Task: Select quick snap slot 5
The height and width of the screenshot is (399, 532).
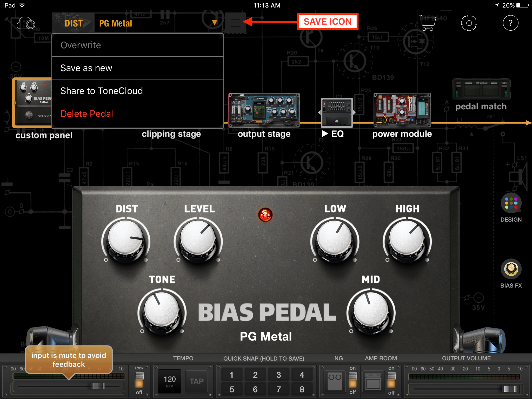Action: tap(232, 389)
